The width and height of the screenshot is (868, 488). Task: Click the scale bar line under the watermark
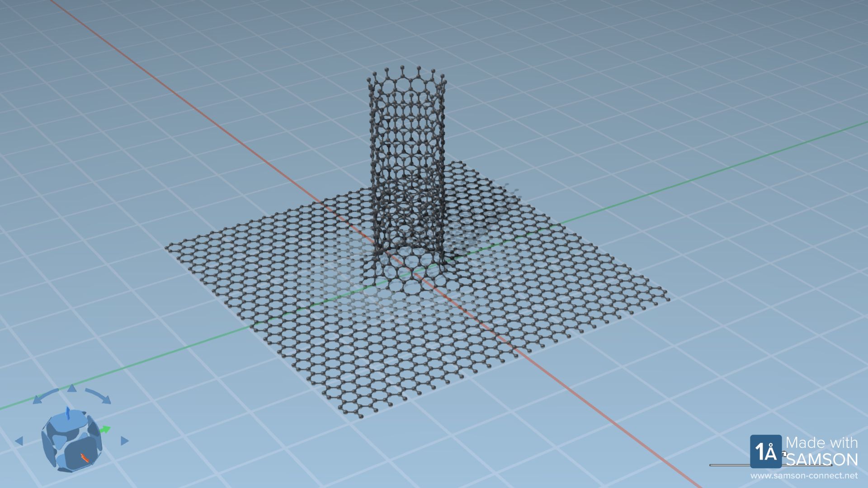[x=729, y=465]
